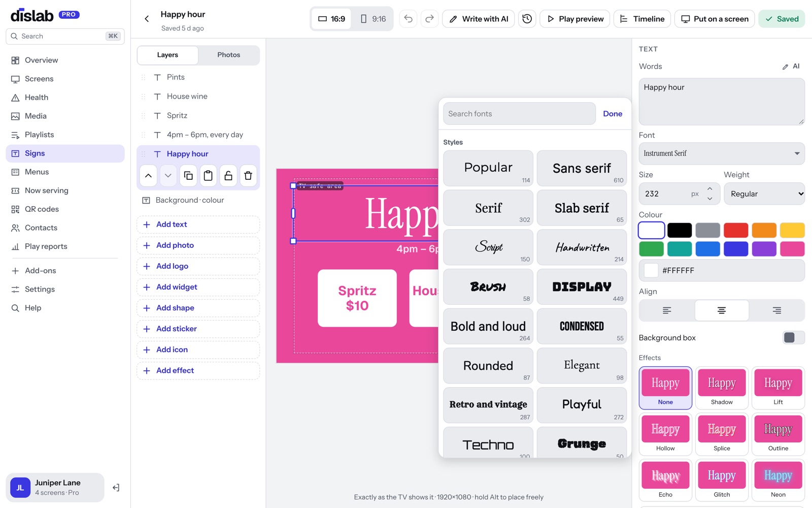The image size is (812, 508).
Task: Click the AI words pencil icon
Action: [791, 67]
